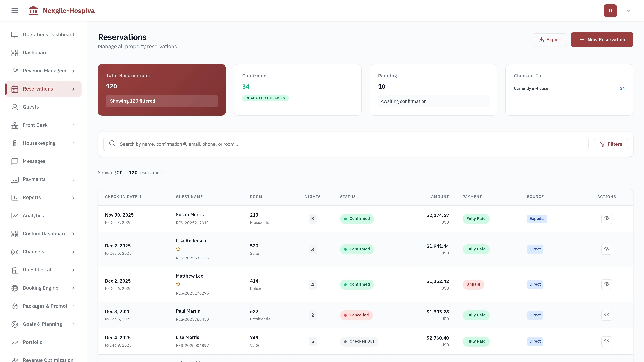
Task: View details of Susan Morris reservation
Action: tap(607, 218)
